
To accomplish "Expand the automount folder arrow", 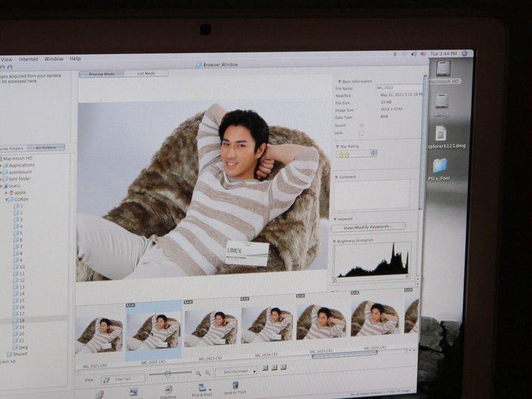I will pos(1,172).
